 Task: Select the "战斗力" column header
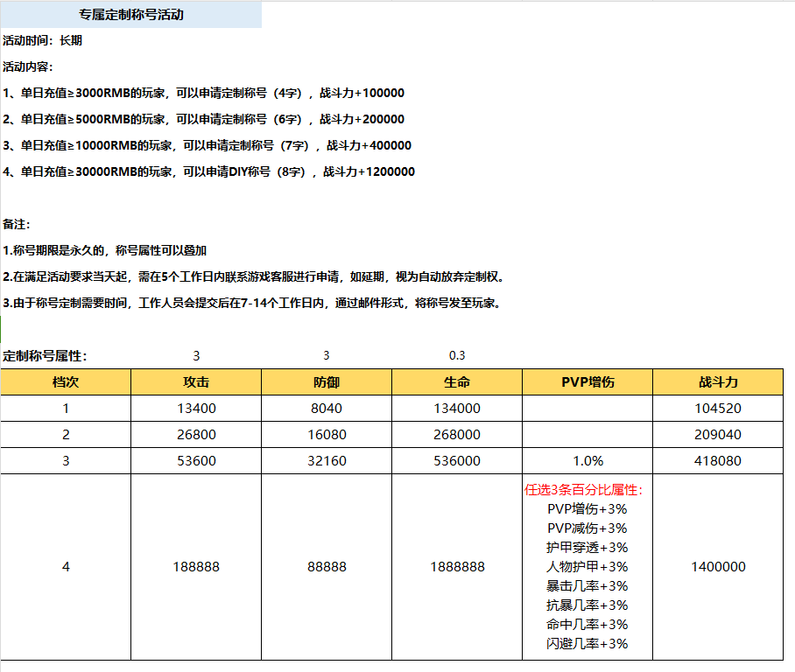coord(718,382)
